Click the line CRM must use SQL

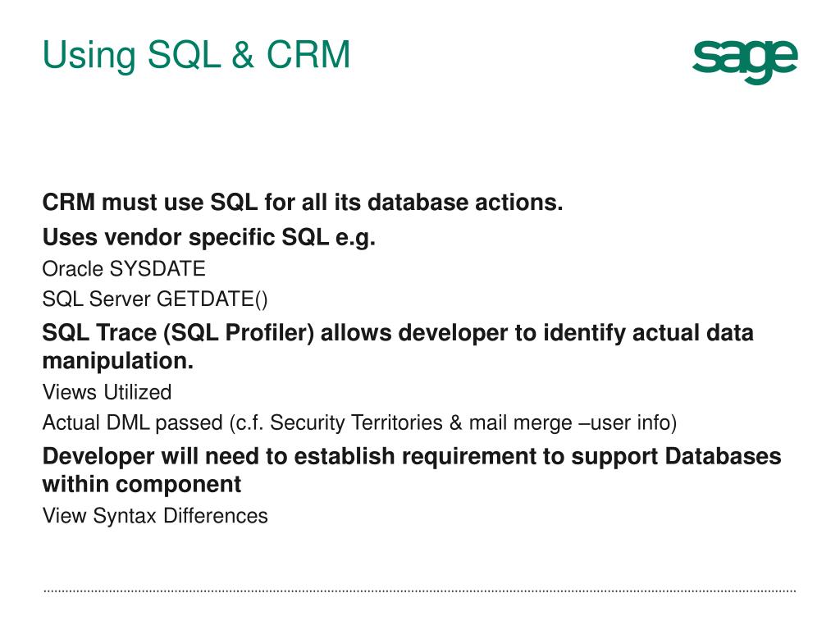click(303, 203)
